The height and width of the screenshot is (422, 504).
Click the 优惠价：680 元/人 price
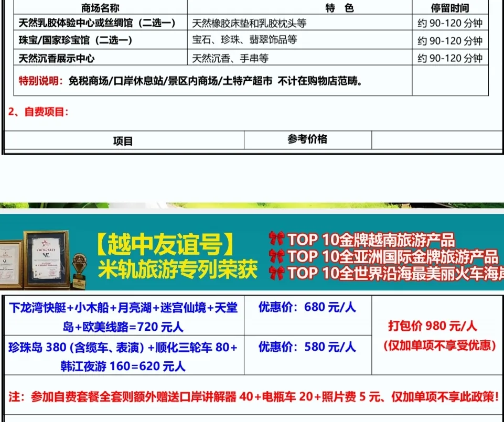(307, 307)
